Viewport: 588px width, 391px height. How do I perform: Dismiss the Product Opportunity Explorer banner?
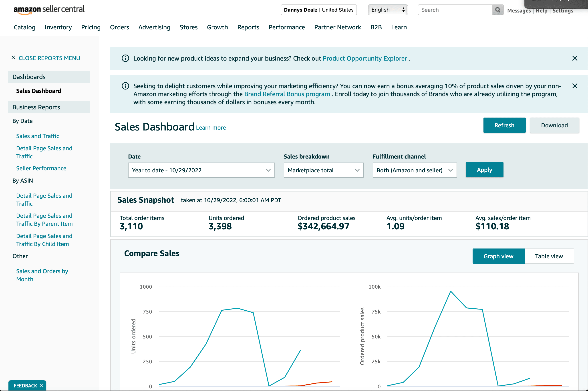click(575, 58)
